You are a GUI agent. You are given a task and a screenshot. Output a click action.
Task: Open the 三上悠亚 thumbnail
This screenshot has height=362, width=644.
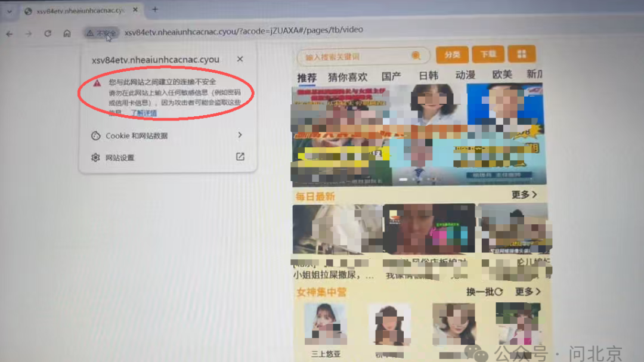[x=324, y=324]
